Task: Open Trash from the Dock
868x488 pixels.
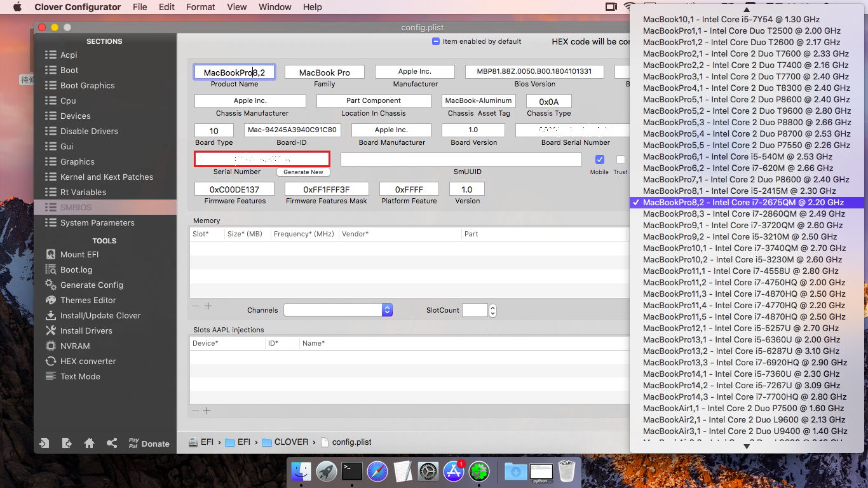Action: pyautogui.click(x=567, y=471)
